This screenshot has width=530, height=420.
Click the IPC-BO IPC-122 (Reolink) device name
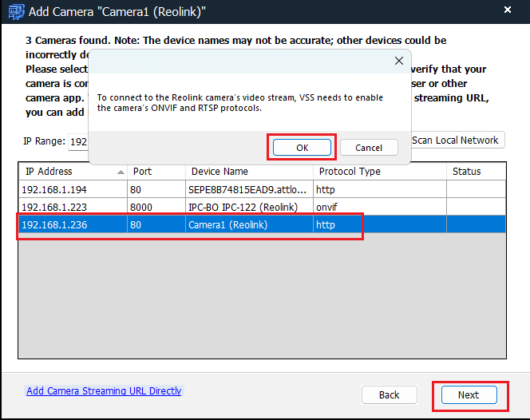(x=243, y=207)
